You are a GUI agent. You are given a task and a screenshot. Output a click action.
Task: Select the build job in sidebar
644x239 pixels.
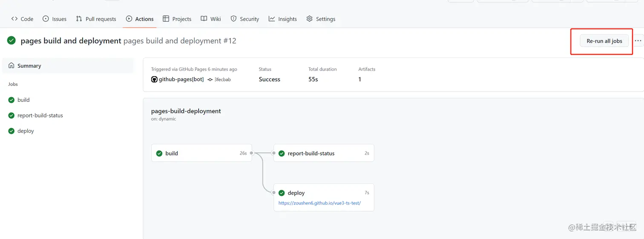point(23,100)
